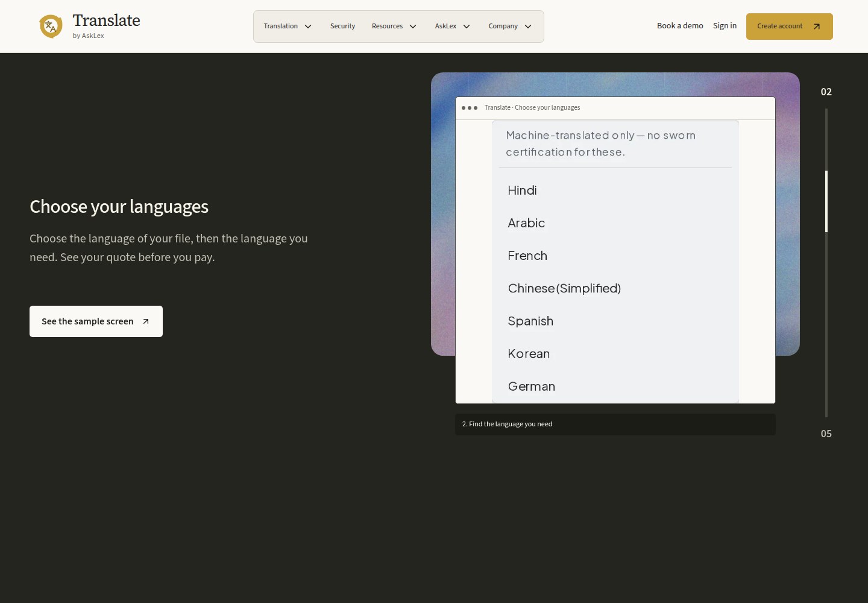Click the step number 02 label
The height and width of the screenshot is (603, 868).
[x=826, y=92]
